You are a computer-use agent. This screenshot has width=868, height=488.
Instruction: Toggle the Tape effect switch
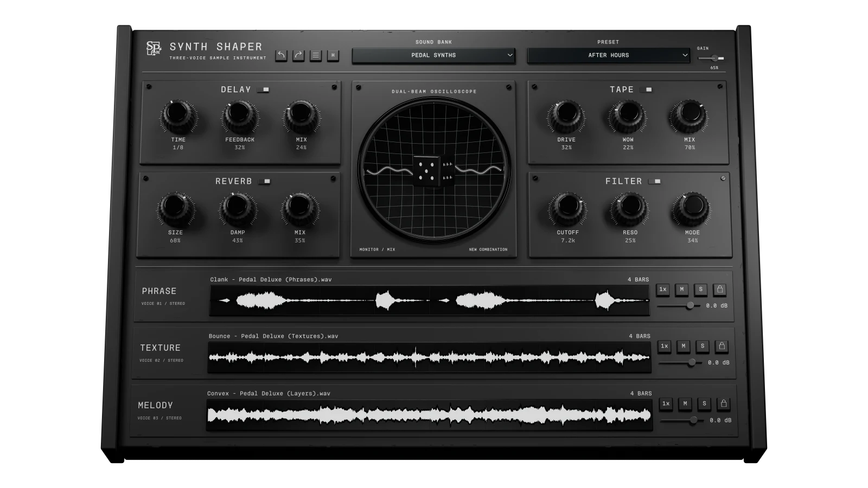point(646,89)
